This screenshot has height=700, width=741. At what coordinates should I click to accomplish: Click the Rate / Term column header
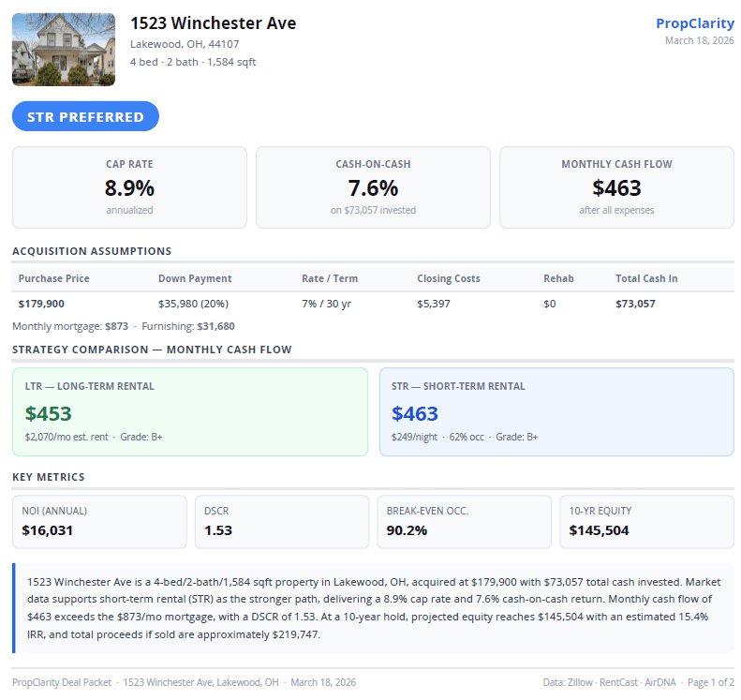[x=330, y=278]
